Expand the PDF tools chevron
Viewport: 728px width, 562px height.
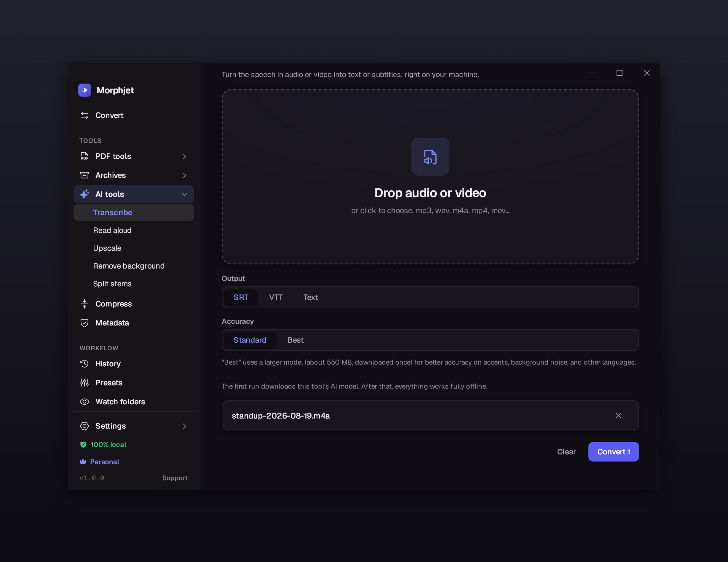[x=184, y=156]
